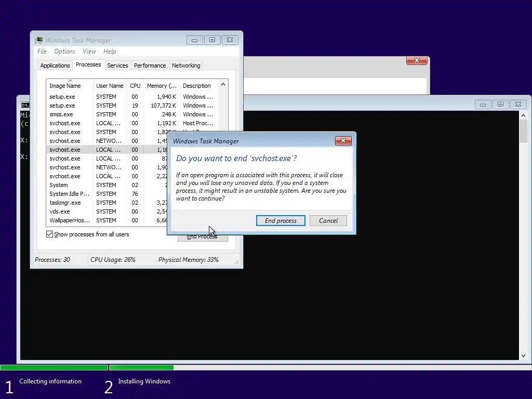Image resolution: width=532 pixels, height=399 pixels.
Task: Select the WallpaperHost process row
Action: (107, 220)
